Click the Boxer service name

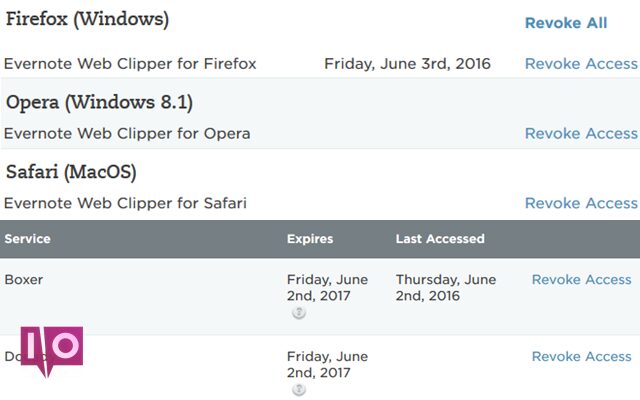click(24, 280)
